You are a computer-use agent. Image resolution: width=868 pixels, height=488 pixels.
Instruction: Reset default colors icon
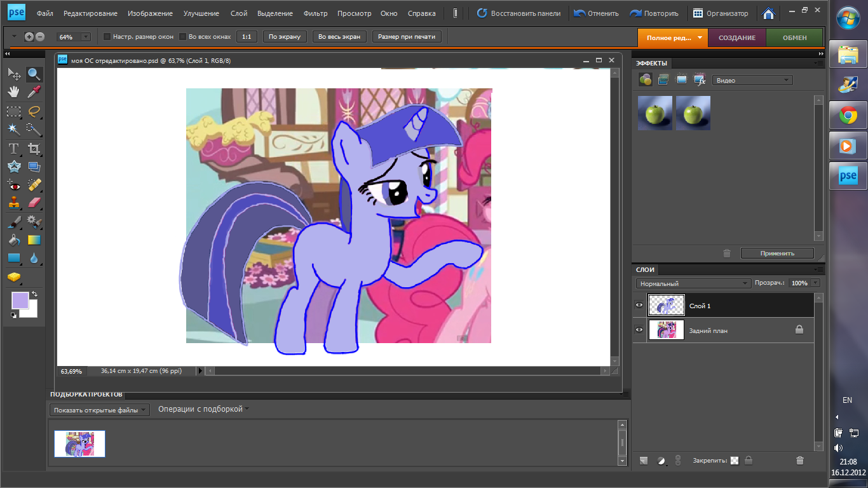14,315
